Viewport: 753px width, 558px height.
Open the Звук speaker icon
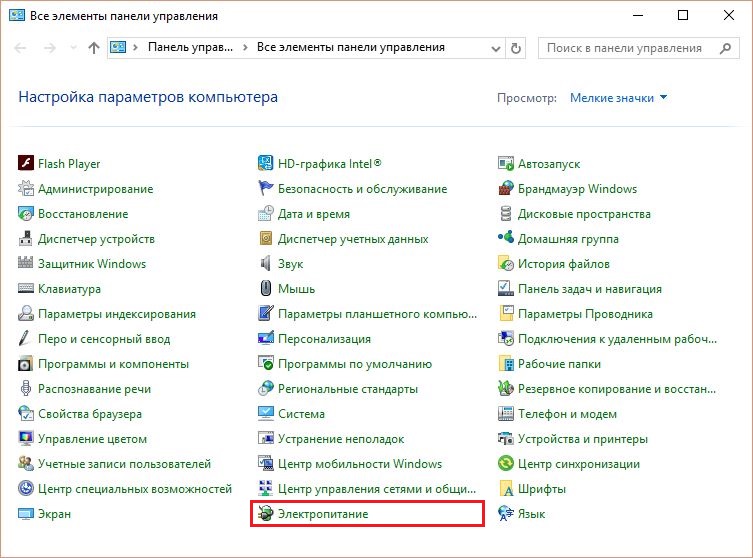point(266,263)
